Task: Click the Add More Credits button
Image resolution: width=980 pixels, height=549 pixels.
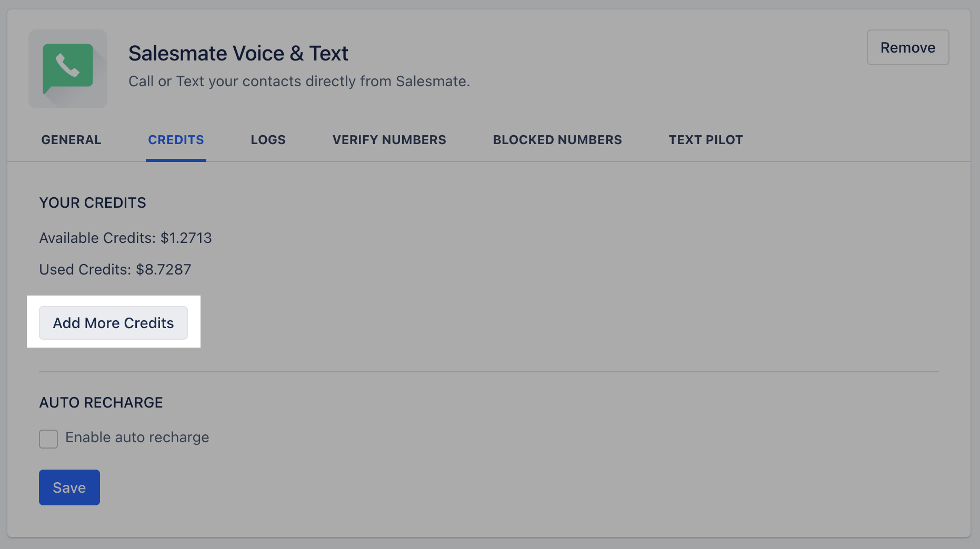Action: point(113,323)
